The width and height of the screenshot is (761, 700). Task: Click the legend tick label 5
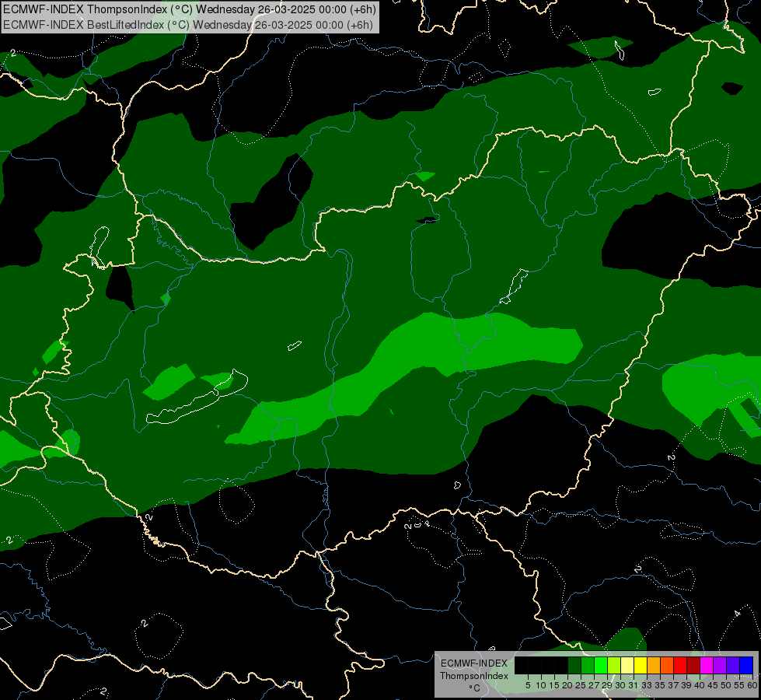click(x=528, y=685)
